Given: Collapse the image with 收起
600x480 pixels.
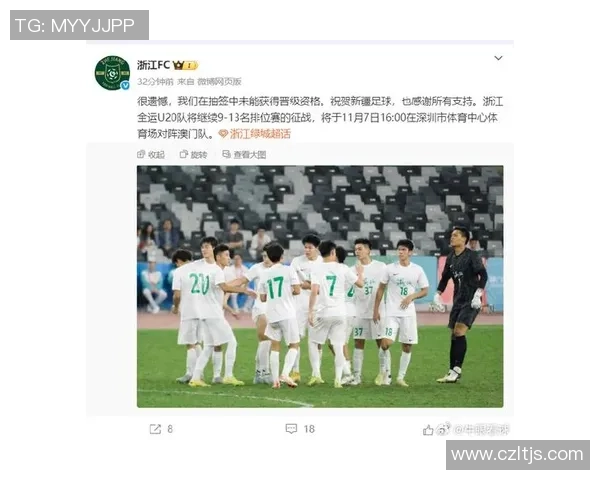Looking at the screenshot, I should (x=151, y=155).
